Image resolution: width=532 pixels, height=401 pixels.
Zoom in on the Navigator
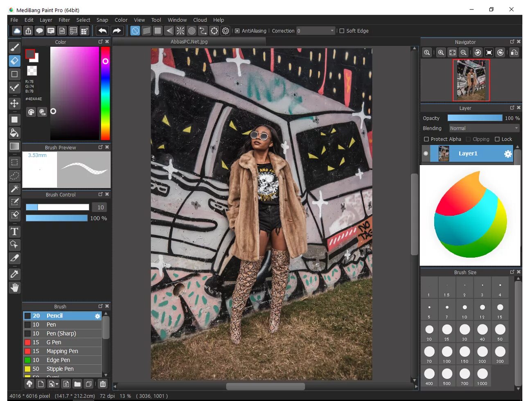pyautogui.click(x=441, y=52)
